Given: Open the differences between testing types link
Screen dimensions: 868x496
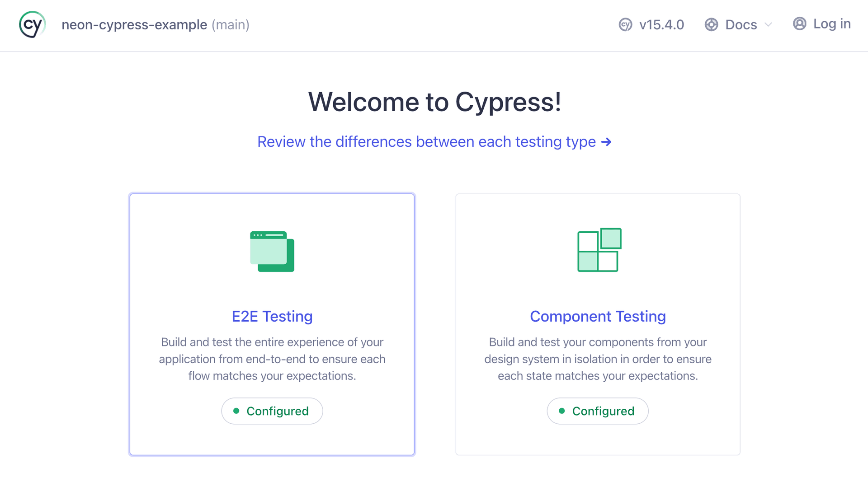Looking at the screenshot, I should tap(434, 141).
